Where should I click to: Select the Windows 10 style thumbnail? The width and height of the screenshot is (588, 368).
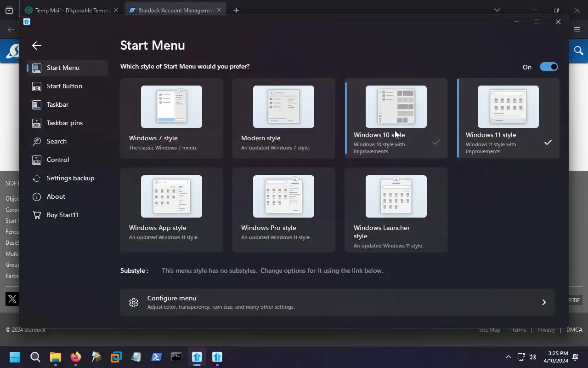396,107
